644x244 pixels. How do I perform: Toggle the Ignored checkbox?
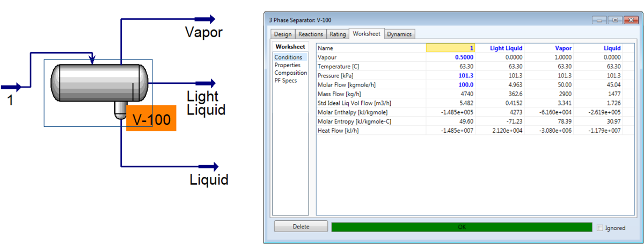600,227
